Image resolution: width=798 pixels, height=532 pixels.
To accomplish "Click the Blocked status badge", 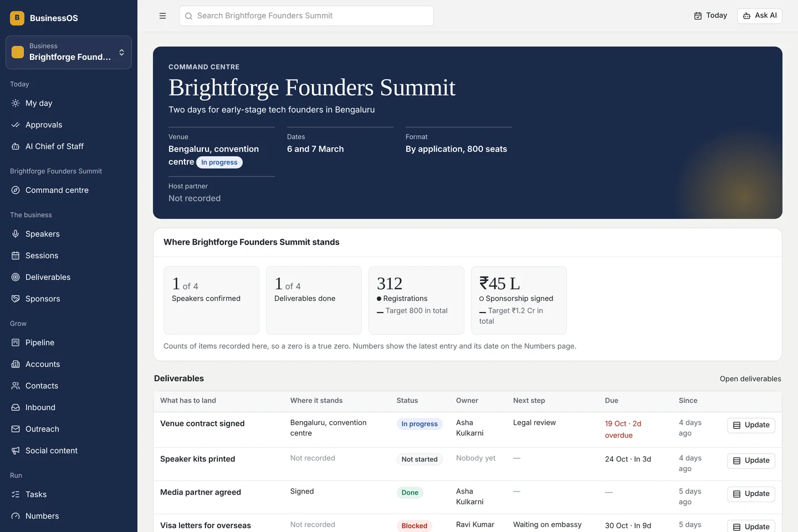I will [415, 526].
